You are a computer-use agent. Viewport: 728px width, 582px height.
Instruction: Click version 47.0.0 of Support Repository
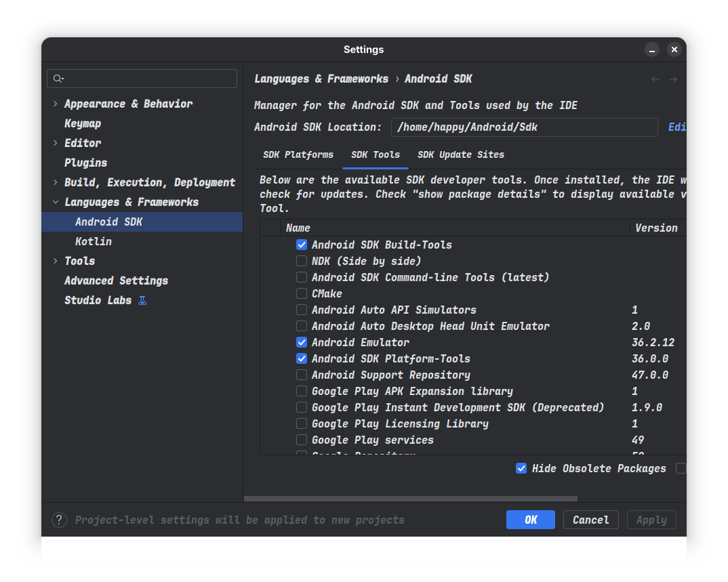tap(650, 375)
